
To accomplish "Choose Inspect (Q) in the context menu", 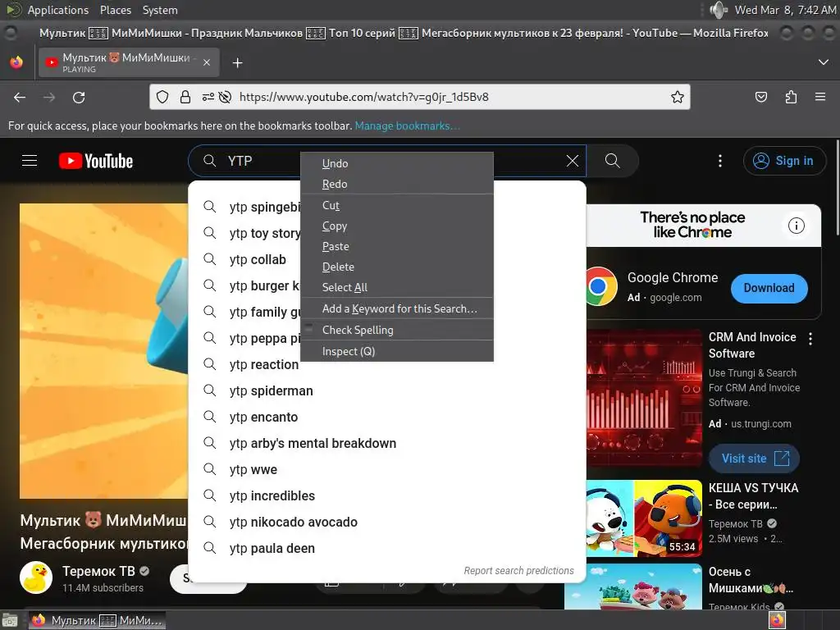I will point(397,351).
